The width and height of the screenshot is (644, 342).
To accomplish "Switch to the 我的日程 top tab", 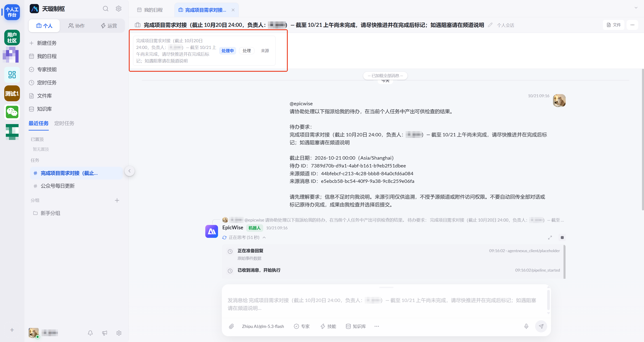I will pos(150,10).
